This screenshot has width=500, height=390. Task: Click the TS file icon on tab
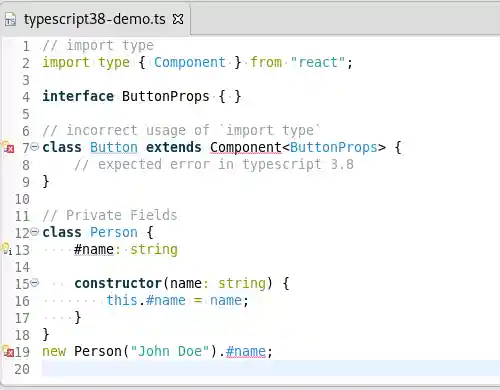[10, 20]
